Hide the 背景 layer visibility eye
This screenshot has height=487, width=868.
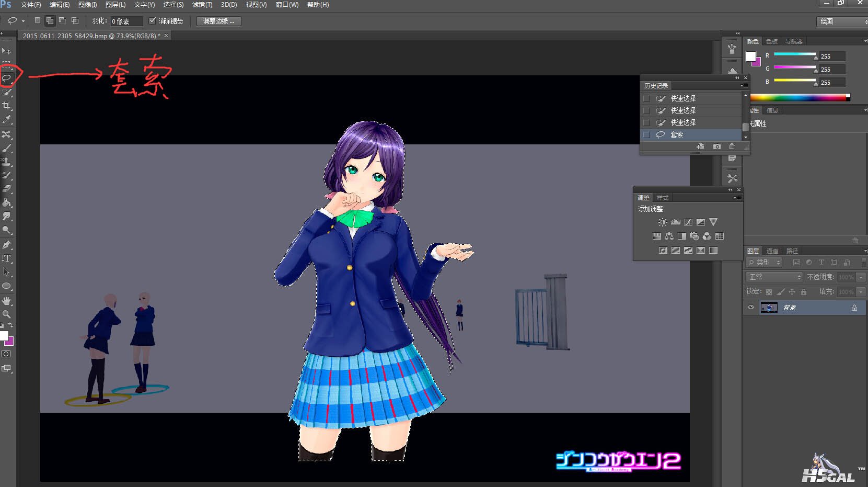coord(751,308)
